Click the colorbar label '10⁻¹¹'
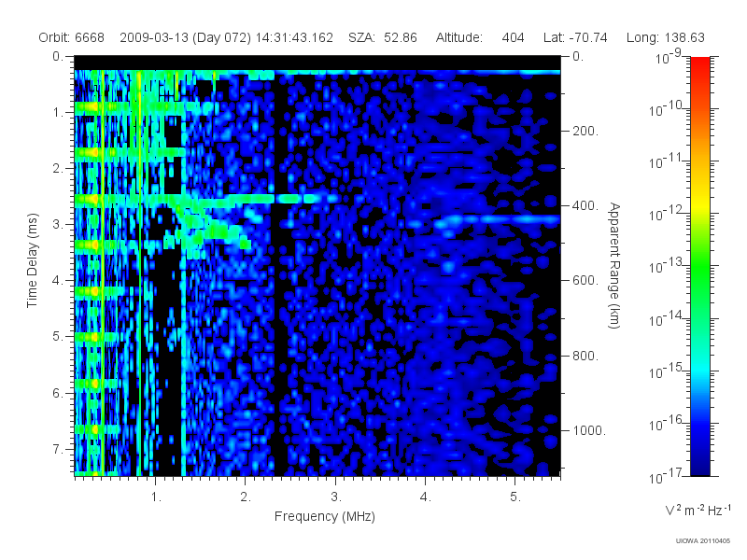The image size is (747, 560). (x=667, y=161)
